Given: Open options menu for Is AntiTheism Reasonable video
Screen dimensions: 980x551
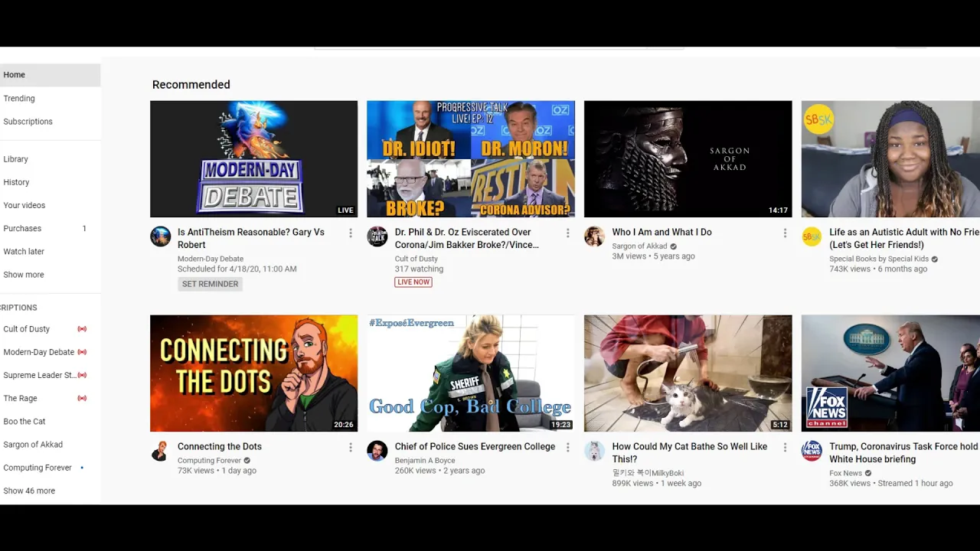Looking at the screenshot, I should pos(351,233).
